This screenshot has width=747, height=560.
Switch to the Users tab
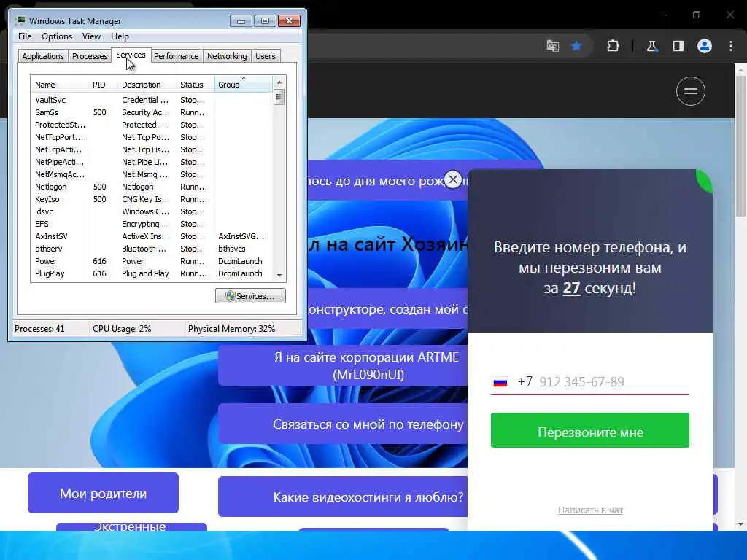coord(266,56)
